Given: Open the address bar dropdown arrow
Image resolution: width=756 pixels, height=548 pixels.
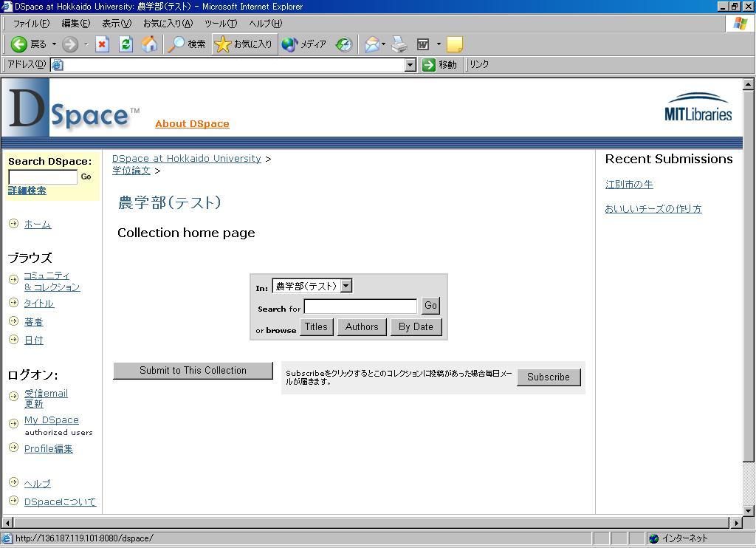Looking at the screenshot, I should click(410, 65).
